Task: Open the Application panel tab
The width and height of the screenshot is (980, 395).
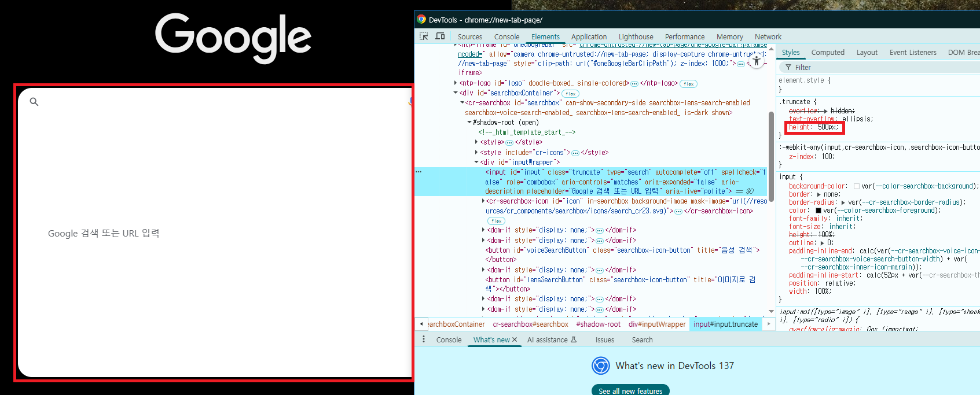Action: click(589, 36)
